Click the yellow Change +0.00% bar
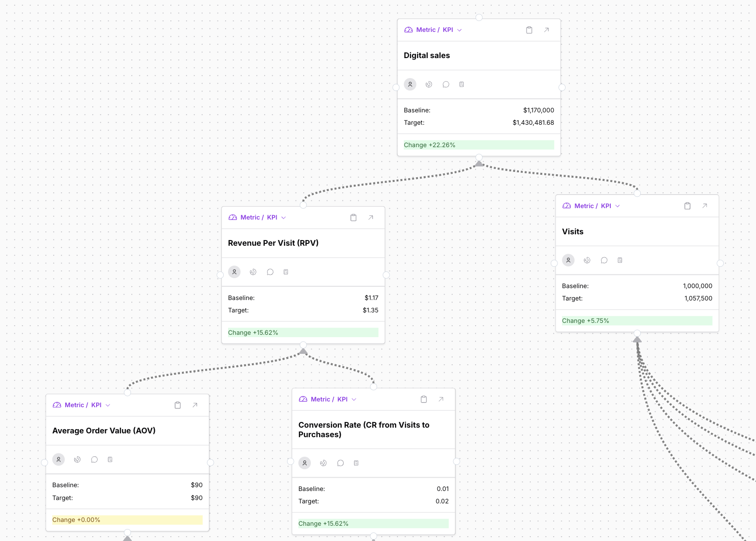Viewport: 756px width, 541px height. pyautogui.click(x=127, y=520)
